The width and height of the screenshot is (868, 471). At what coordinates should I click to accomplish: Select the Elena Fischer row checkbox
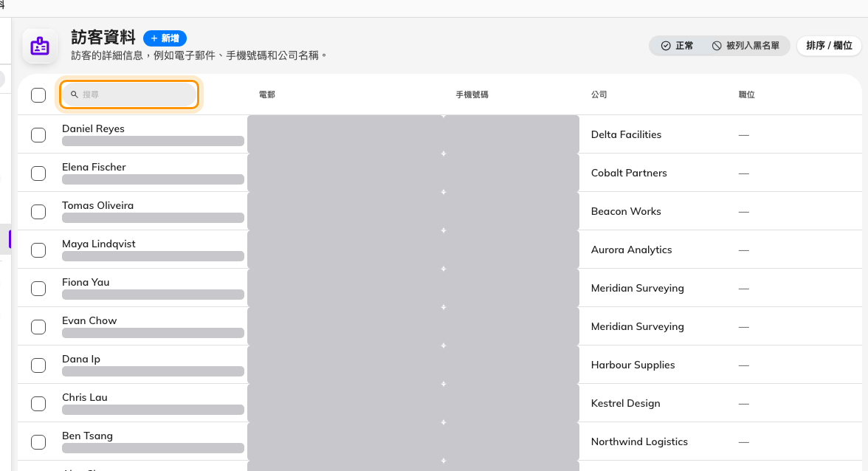tap(38, 173)
